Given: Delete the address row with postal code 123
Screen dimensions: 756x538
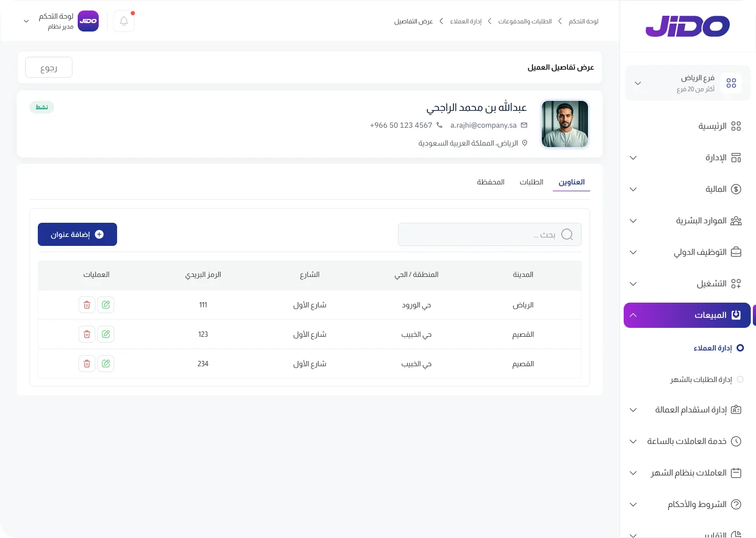Looking at the screenshot, I should (87, 334).
